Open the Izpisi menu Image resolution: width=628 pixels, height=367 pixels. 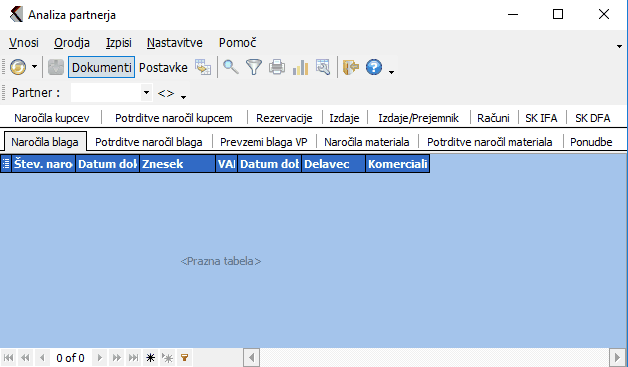[x=119, y=42]
